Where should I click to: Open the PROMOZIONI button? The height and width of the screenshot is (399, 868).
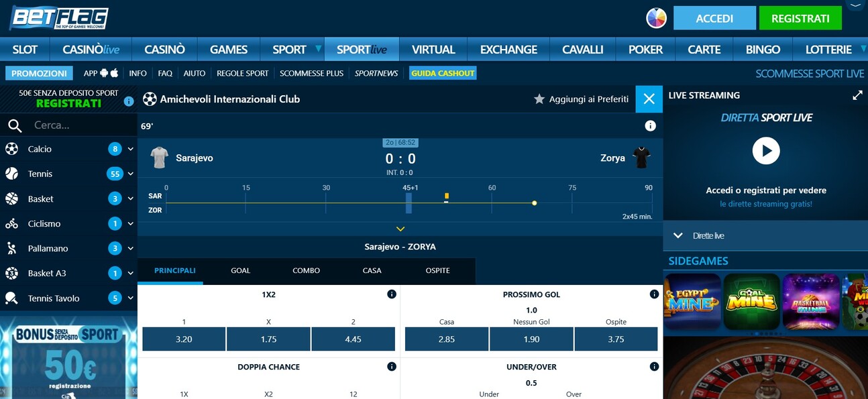[40, 73]
